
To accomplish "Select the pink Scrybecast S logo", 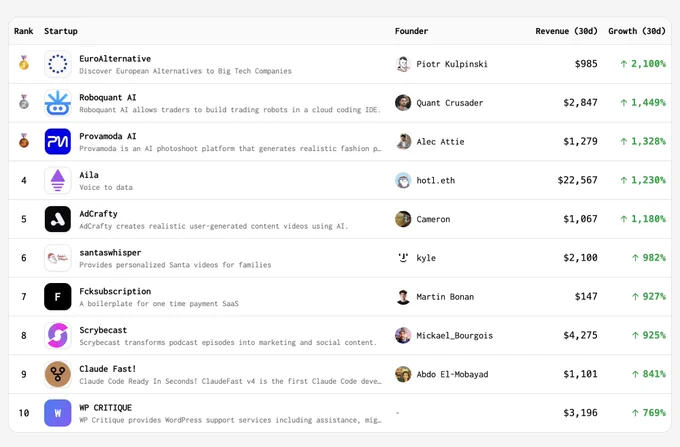I will (x=58, y=336).
